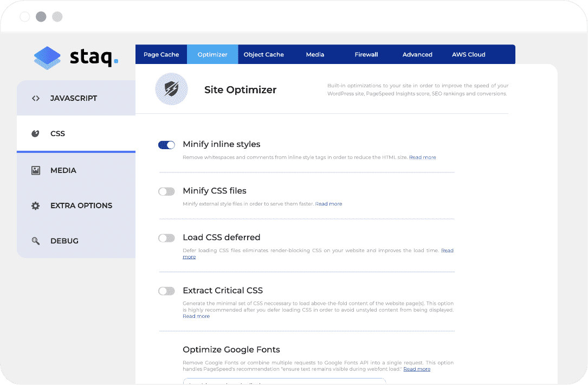Click Read more under Minify inline styles
The height and width of the screenshot is (385, 588).
pyautogui.click(x=422, y=157)
